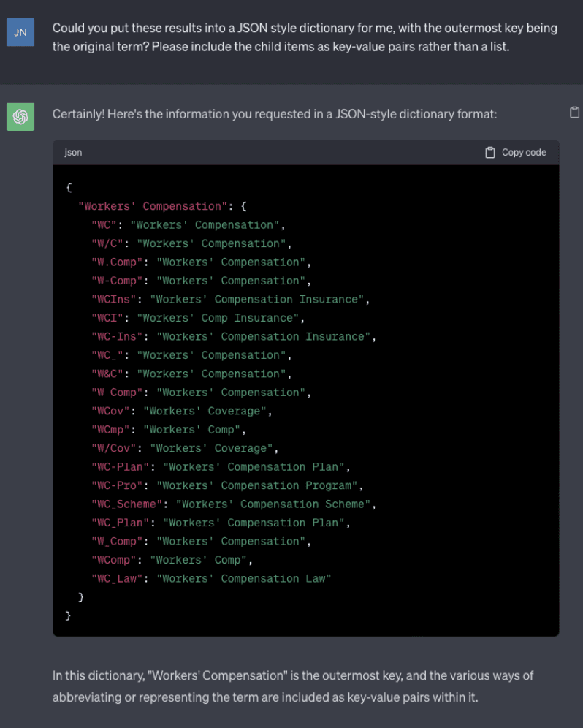Click the Copy code text label
The height and width of the screenshot is (728, 583).
(524, 152)
